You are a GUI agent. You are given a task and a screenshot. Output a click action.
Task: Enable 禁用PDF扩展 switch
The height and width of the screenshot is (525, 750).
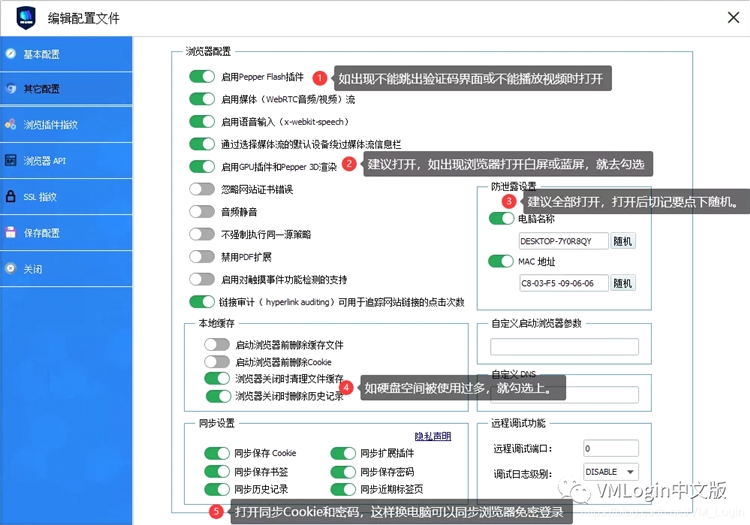point(202,257)
